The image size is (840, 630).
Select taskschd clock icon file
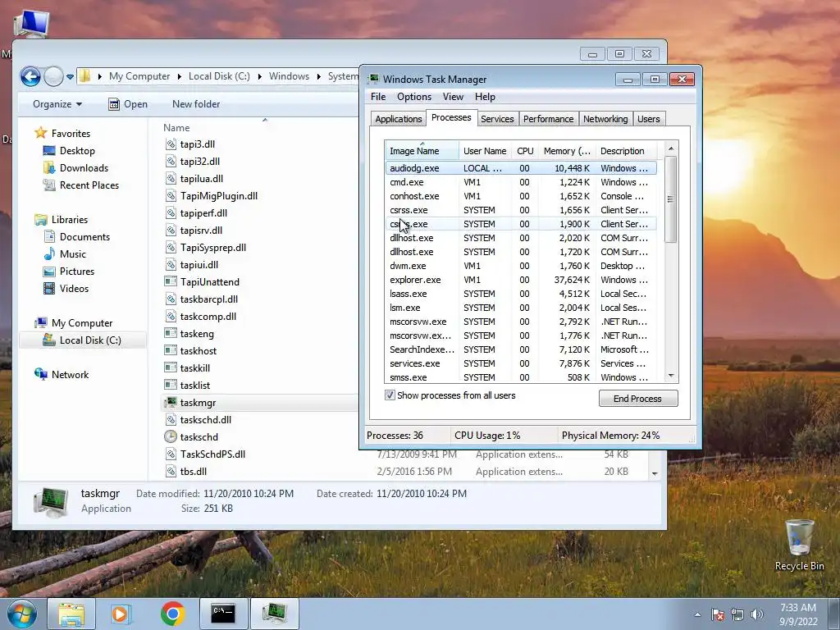pyautogui.click(x=199, y=436)
